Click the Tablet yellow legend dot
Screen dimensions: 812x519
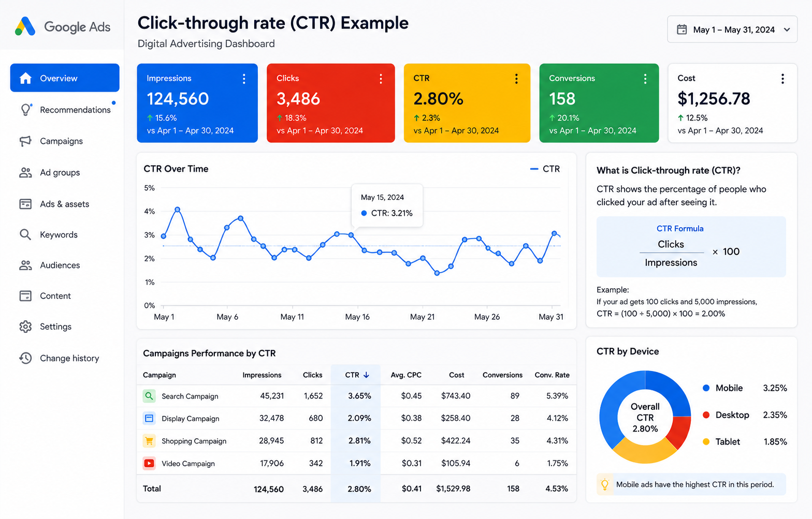click(706, 442)
